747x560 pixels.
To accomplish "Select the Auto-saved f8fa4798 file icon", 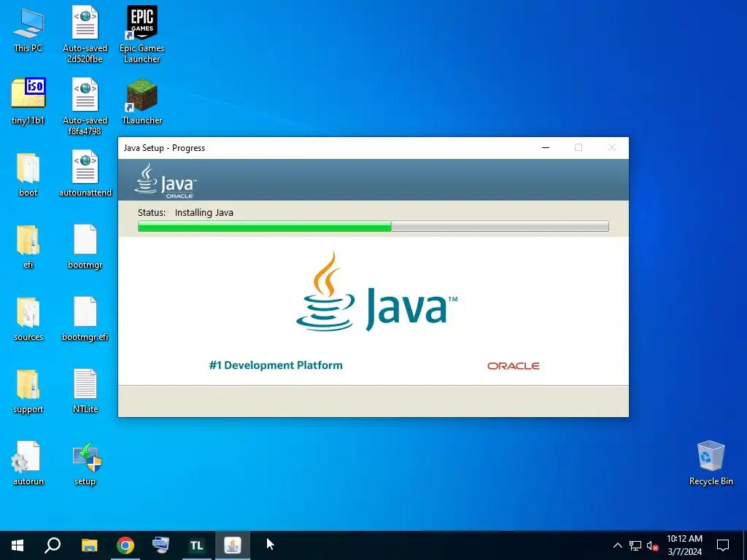I will pyautogui.click(x=85, y=106).
